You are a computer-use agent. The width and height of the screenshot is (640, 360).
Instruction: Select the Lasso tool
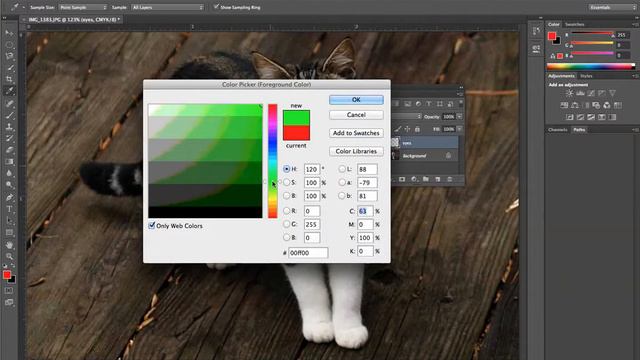tap(9, 56)
